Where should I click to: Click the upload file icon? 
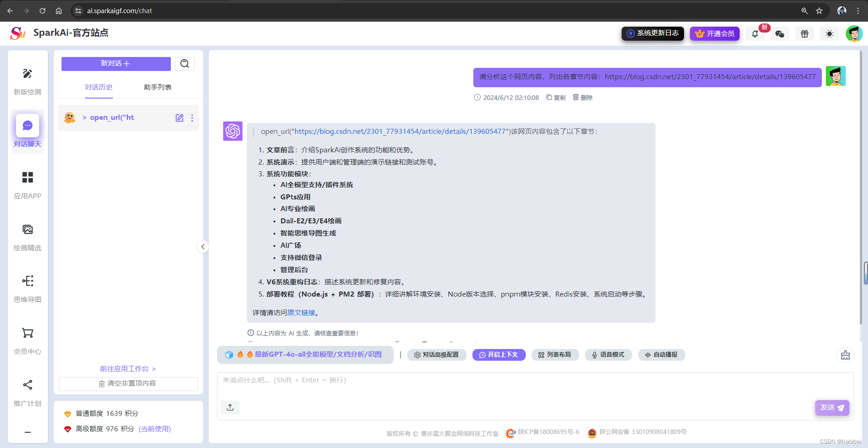coord(230,407)
